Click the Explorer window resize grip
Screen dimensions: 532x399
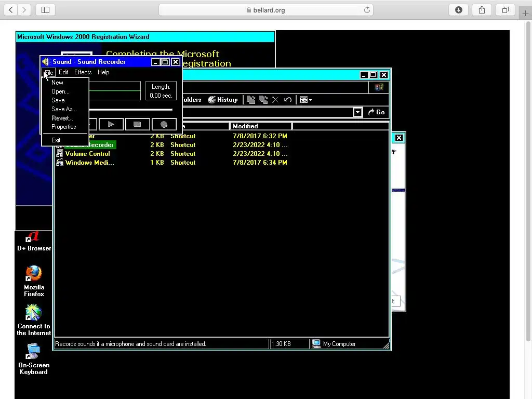[386, 345]
